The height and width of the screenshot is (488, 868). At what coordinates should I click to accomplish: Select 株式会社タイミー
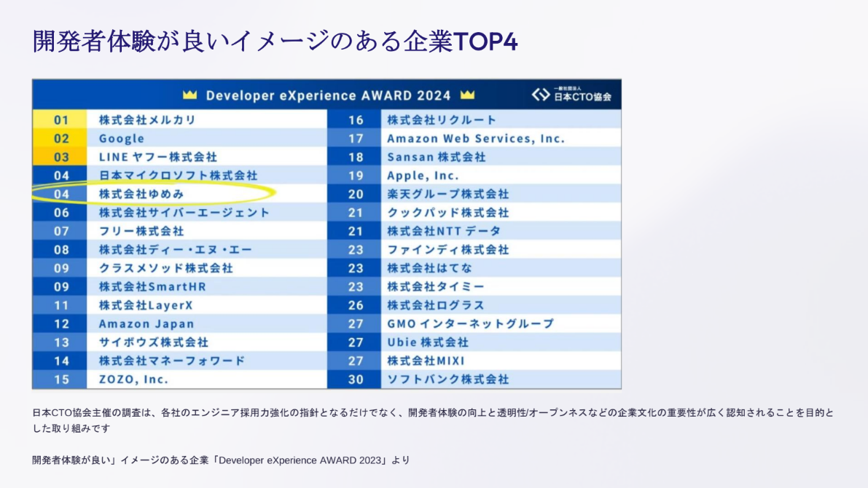tap(436, 286)
